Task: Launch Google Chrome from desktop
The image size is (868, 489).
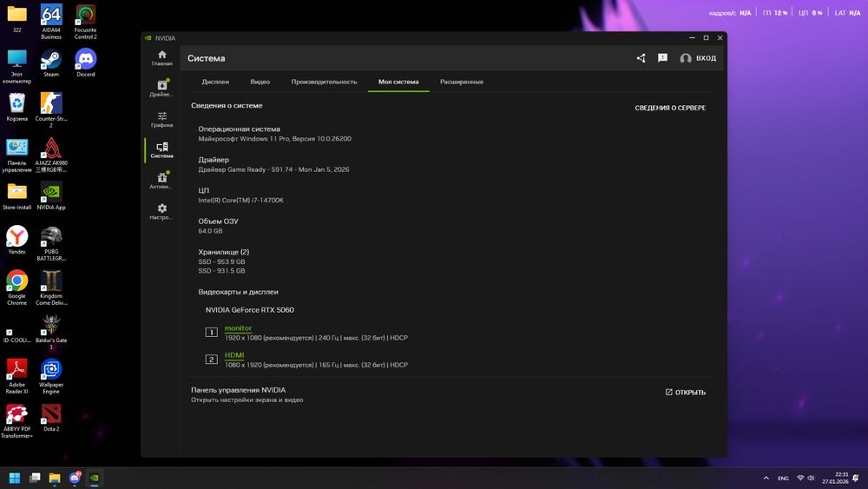Action: [x=16, y=287]
